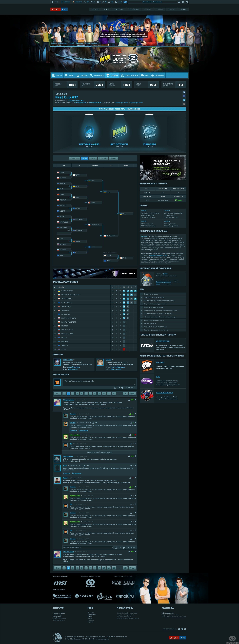
Task: Open Киберспорт in main menu
Action: pyautogui.click(x=119, y=9)
